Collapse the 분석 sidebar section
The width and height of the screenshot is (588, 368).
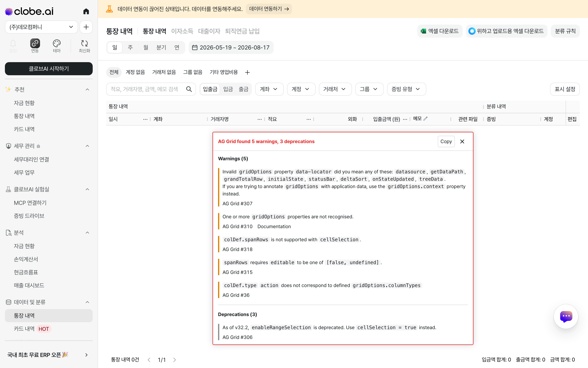point(87,233)
